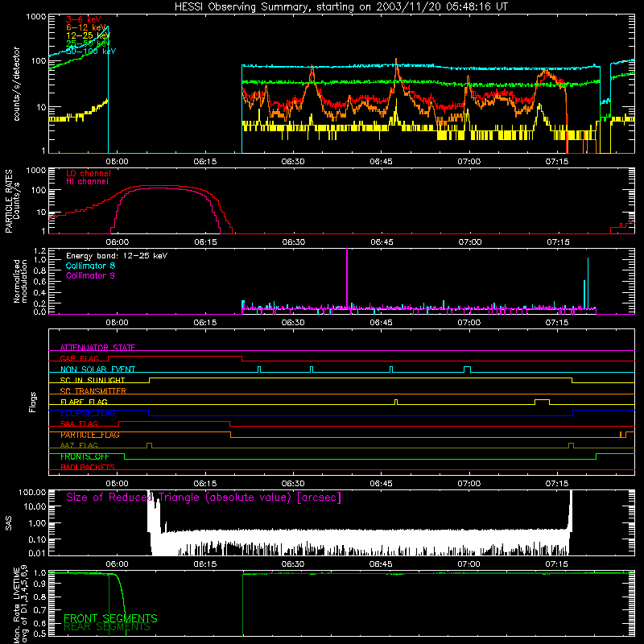The height and width of the screenshot is (644, 644).
Task: Click the SAS y-axis label
Action: tap(8, 522)
